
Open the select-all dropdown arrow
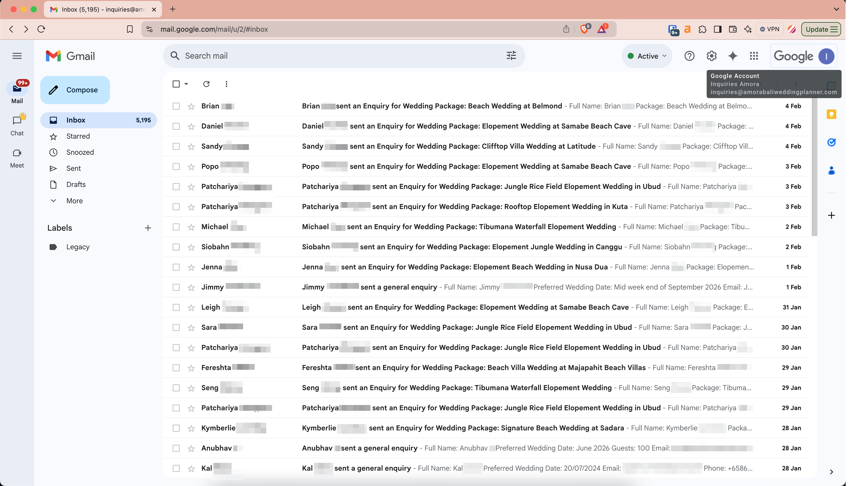click(186, 84)
